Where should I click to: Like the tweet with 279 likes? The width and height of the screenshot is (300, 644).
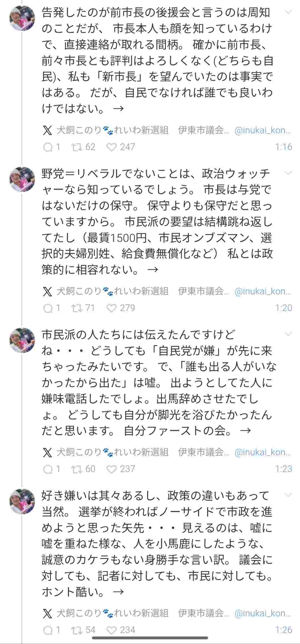[112, 308]
